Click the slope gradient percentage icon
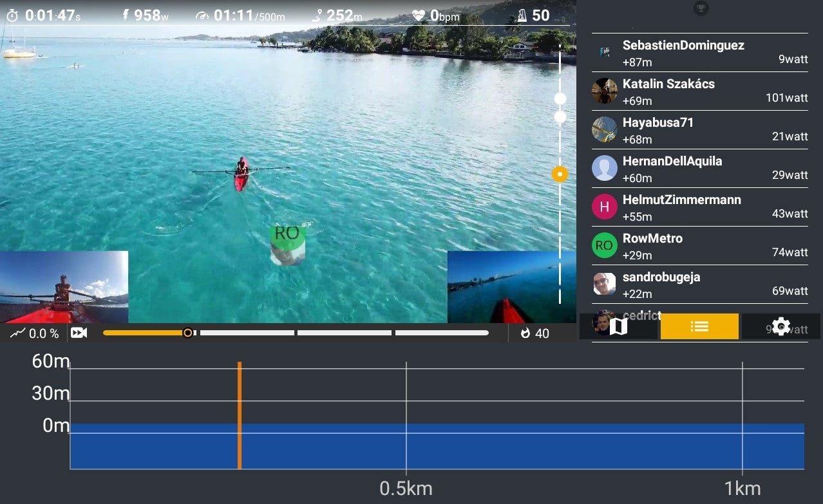 (17, 333)
